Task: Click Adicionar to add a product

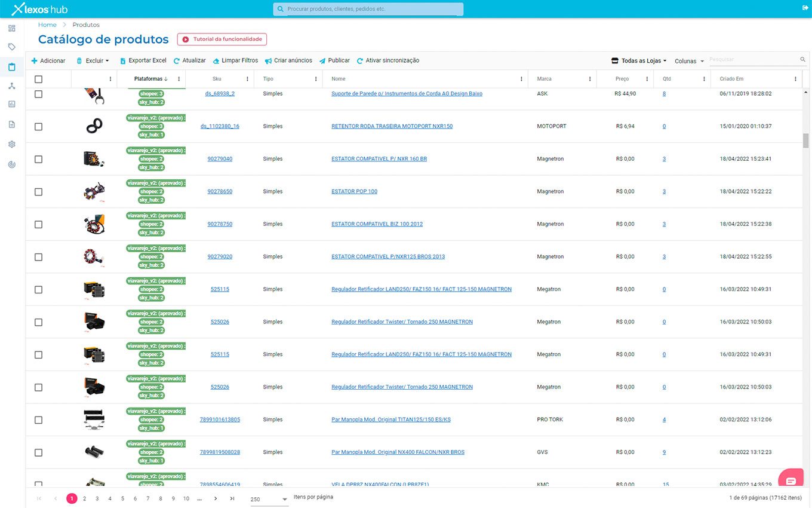Action: point(48,61)
